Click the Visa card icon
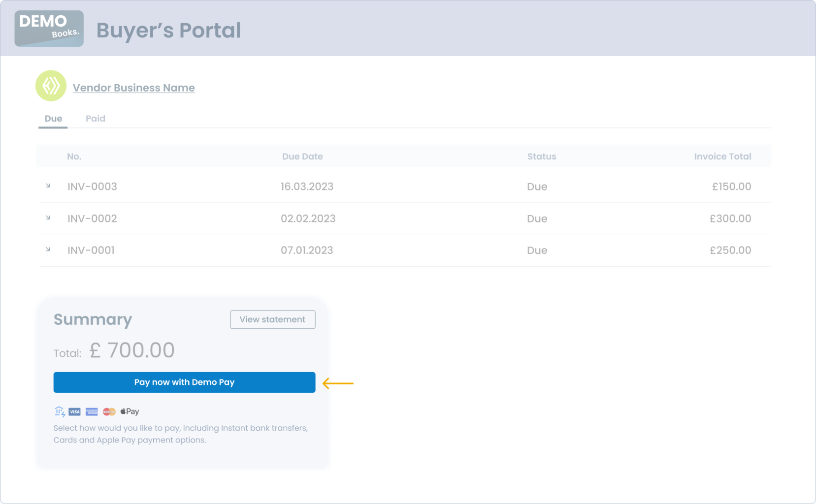 75,411
